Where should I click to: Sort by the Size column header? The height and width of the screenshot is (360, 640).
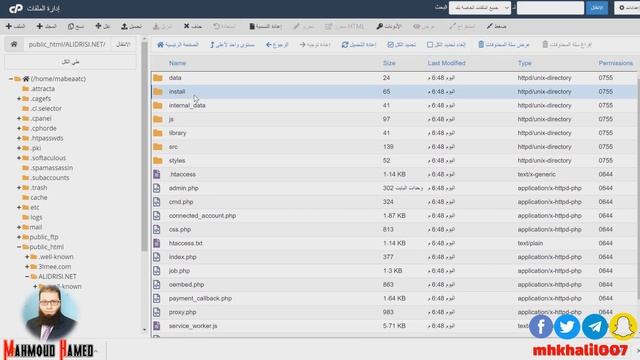point(389,63)
